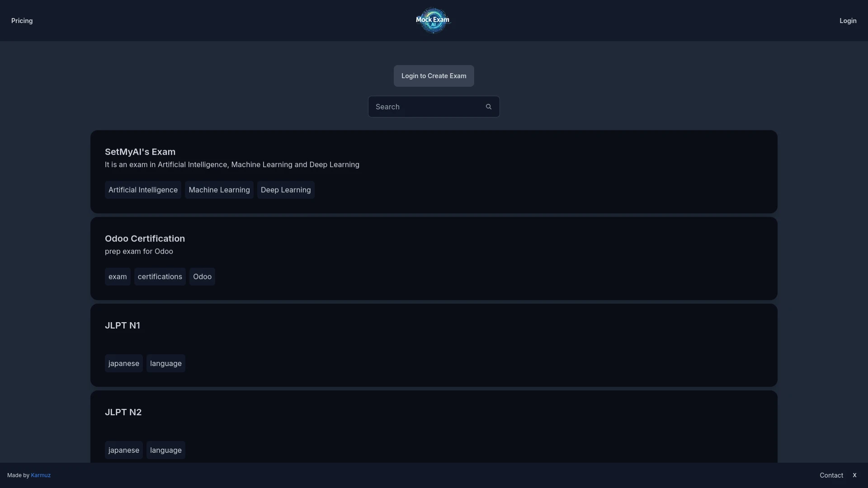The image size is (868, 488).
Task: Click inside the Search field
Action: tap(425, 107)
